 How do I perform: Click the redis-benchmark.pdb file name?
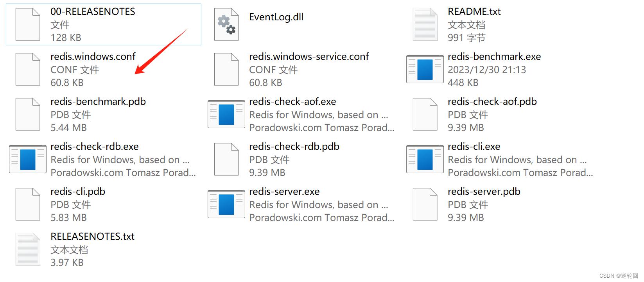98,102
